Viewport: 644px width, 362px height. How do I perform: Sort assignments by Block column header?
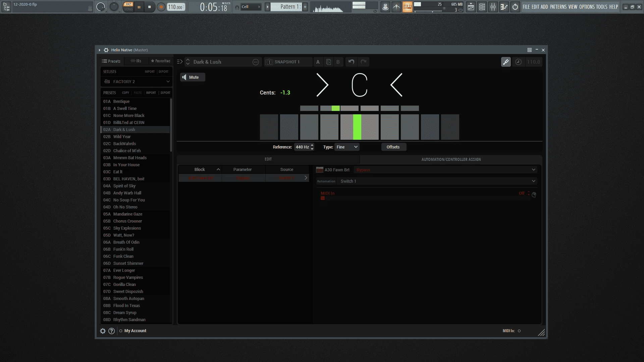click(x=200, y=170)
